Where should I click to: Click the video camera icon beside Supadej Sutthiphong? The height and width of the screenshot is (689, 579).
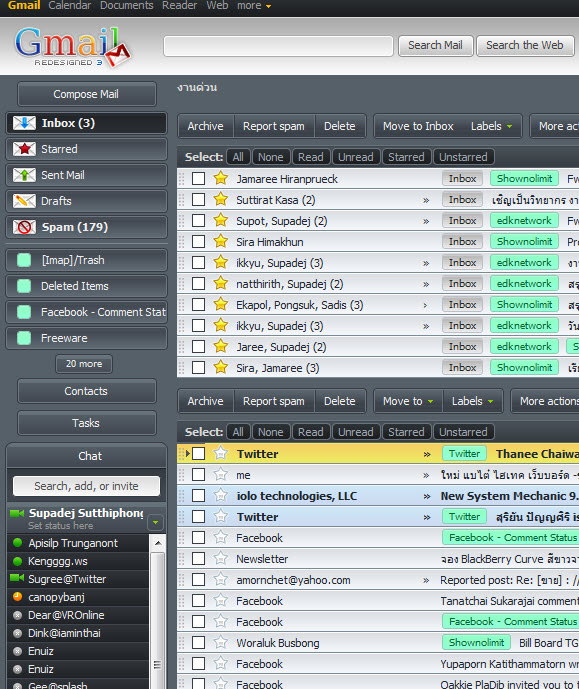tap(17, 513)
